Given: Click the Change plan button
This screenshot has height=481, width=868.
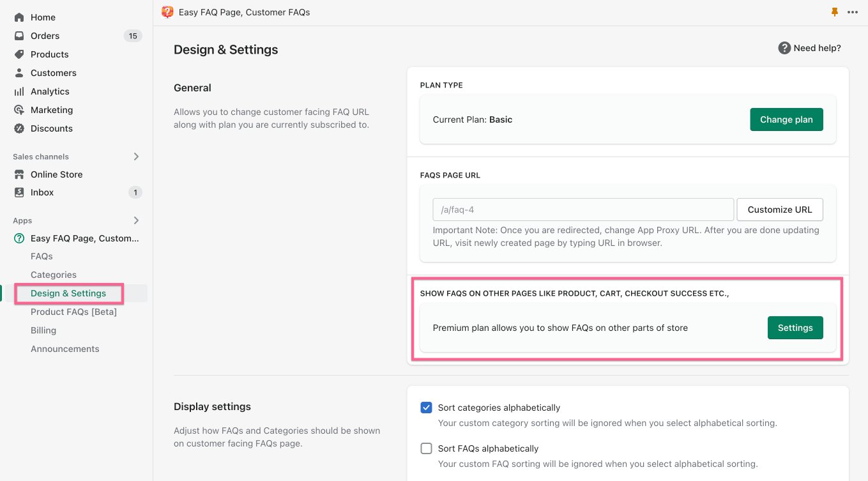Looking at the screenshot, I should coord(786,119).
